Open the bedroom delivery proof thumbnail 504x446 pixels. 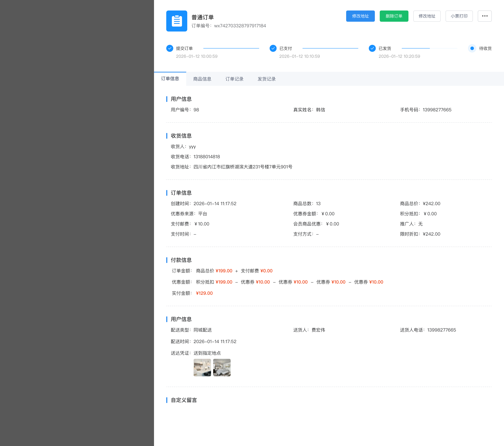pyautogui.click(x=222, y=368)
